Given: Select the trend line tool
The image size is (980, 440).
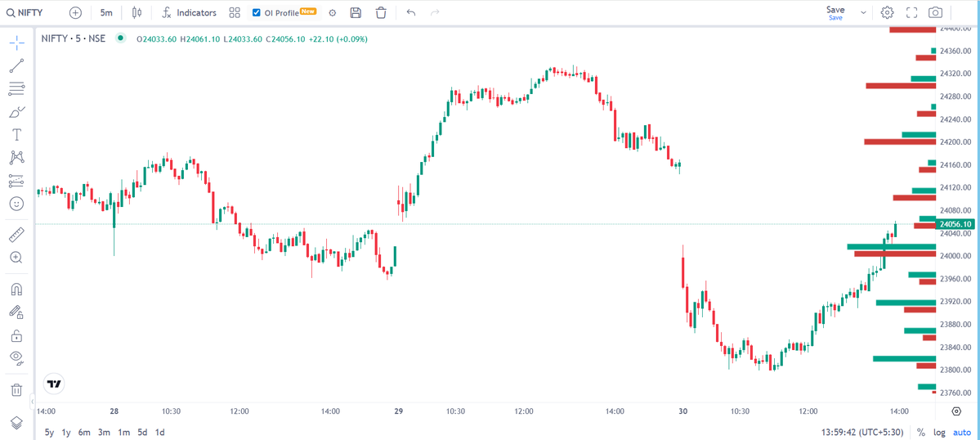Looking at the screenshot, I should click(16, 65).
